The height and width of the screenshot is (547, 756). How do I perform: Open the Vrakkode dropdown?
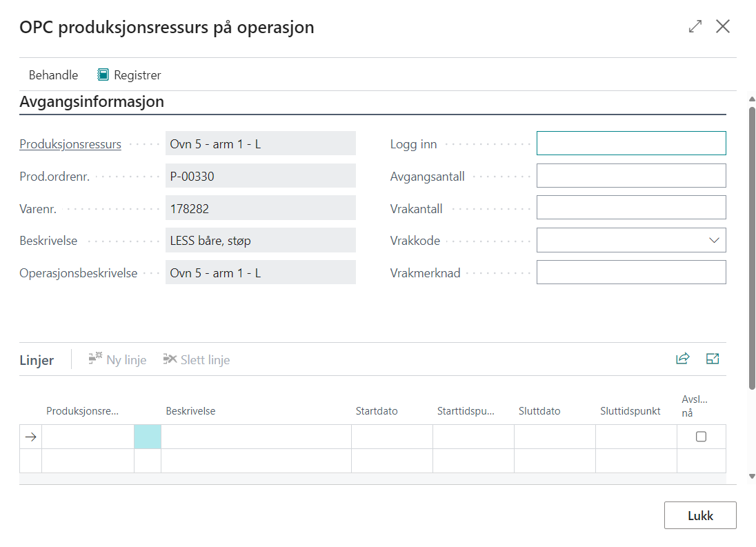(x=713, y=241)
